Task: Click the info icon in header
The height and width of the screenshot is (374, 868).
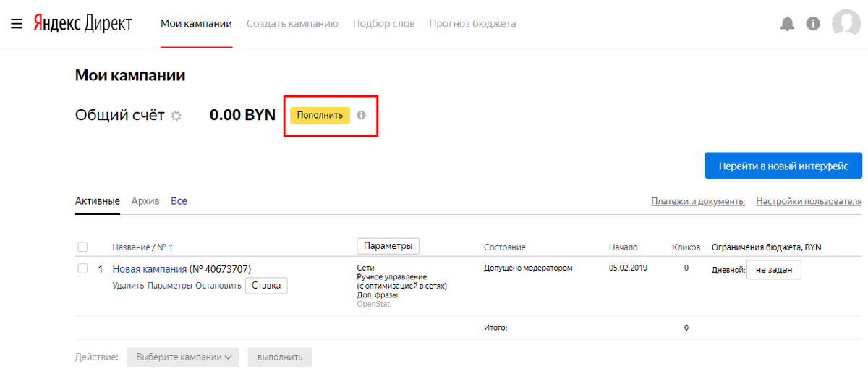Action: click(x=813, y=24)
